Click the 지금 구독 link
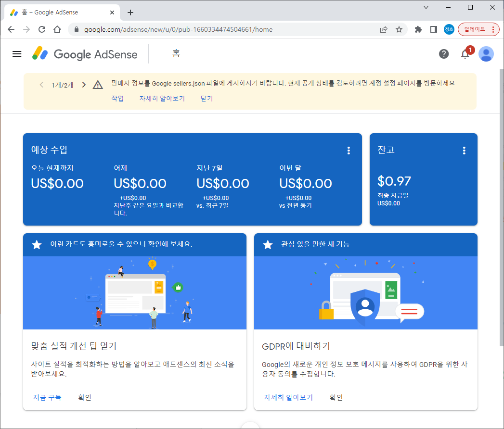Viewport: 504px width, 429px height. pyautogui.click(x=47, y=397)
